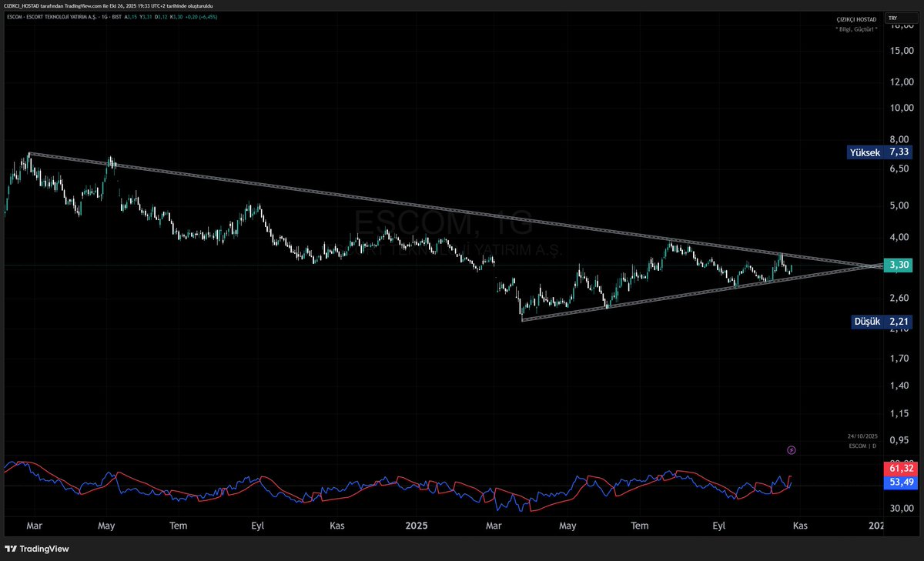Click the 10,00 price scale value

[x=902, y=108]
